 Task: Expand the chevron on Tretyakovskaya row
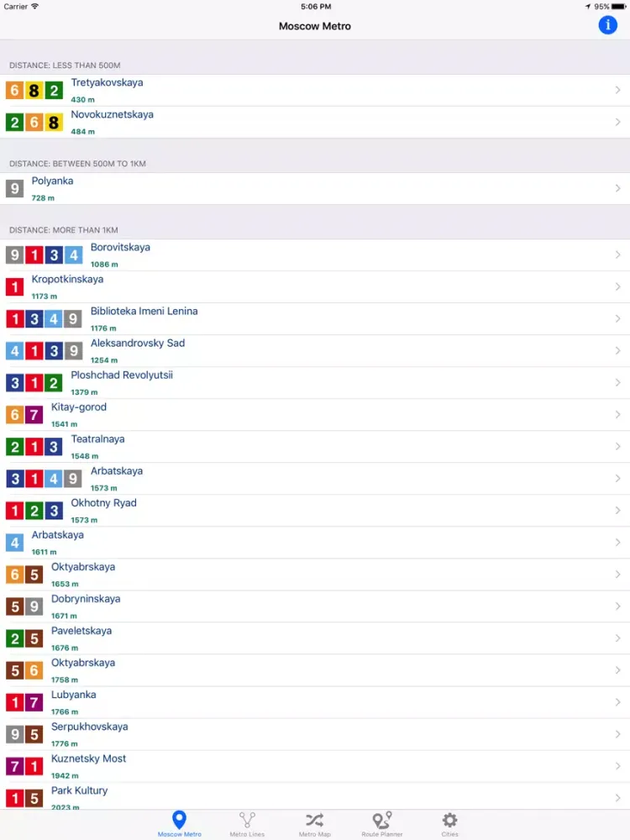coord(617,90)
